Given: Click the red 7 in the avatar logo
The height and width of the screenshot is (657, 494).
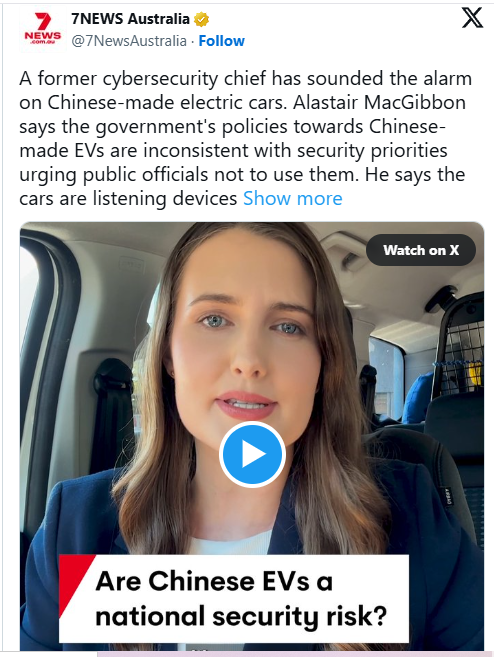Looking at the screenshot, I should click(x=42, y=21).
